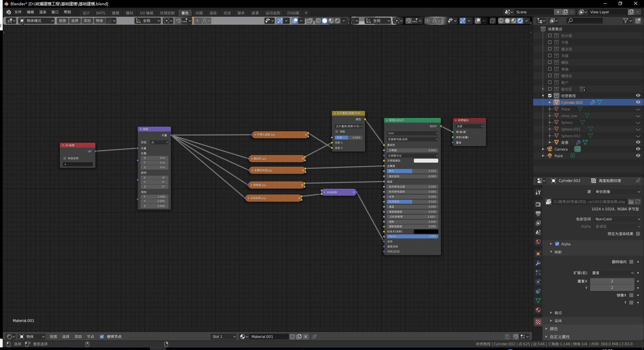This screenshot has height=350, width=644.
Task: Open node editor 节点 menu
Action: pyautogui.click(x=91, y=337)
